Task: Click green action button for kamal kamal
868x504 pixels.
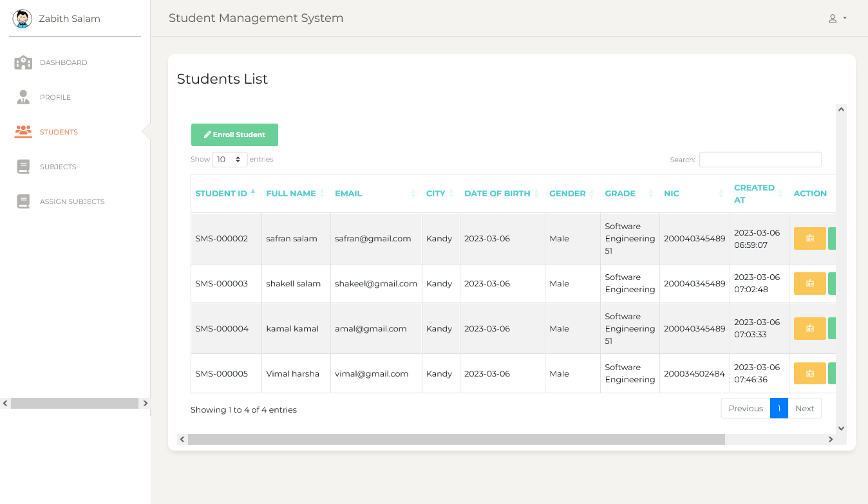Action: tap(832, 328)
